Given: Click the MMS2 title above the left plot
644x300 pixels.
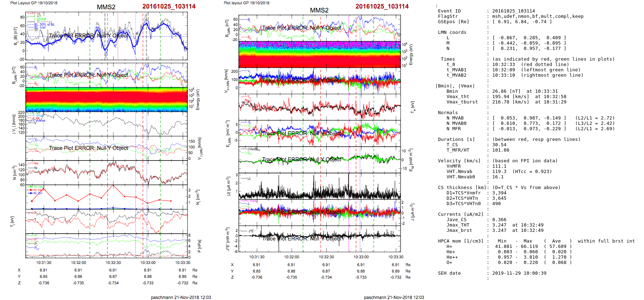Looking at the screenshot, I should 106,7.
